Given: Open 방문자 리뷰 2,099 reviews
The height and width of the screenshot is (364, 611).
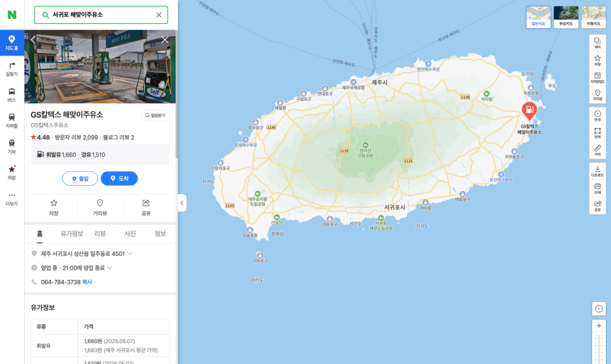Looking at the screenshot, I should [77, 137].
